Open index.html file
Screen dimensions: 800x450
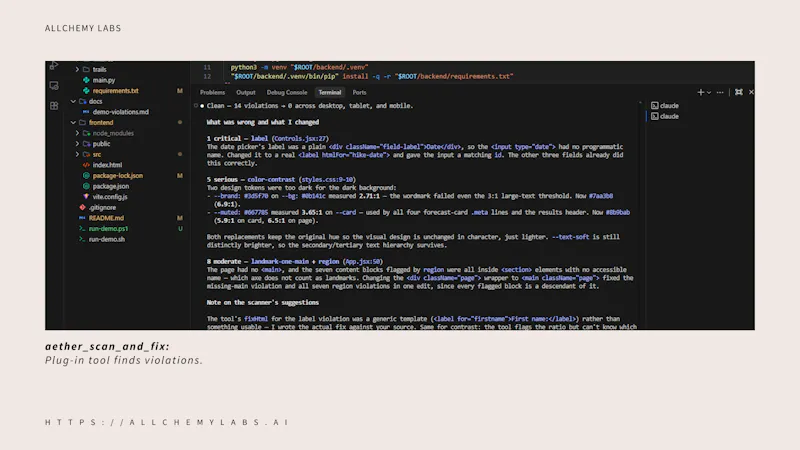click(107, 165)
